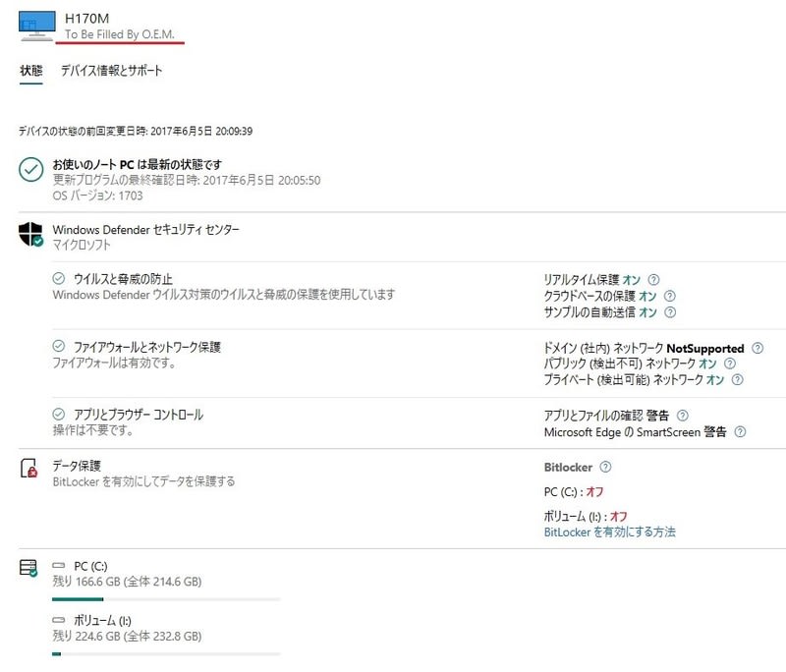This screenshot has width=786, height=672.
Task: Click the '残り 224.6 GB (全体 232.8 GB)' text
Action: tap(128, 637)
